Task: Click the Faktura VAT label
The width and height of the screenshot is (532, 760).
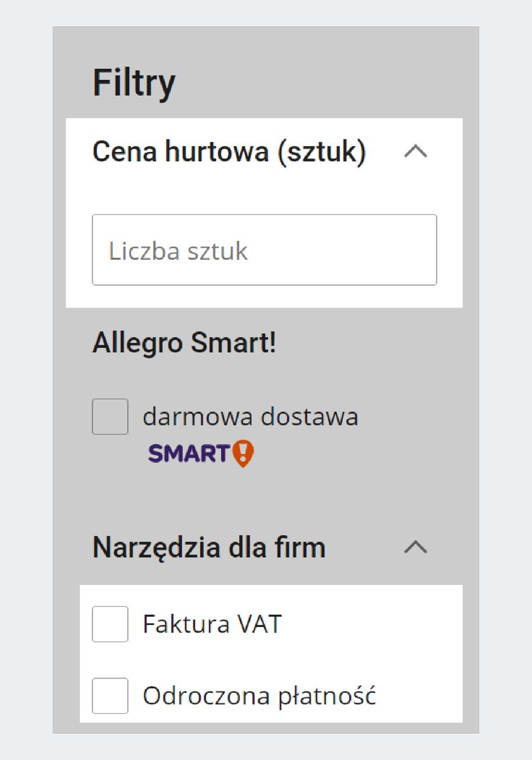Action: (x=212, y=624)
